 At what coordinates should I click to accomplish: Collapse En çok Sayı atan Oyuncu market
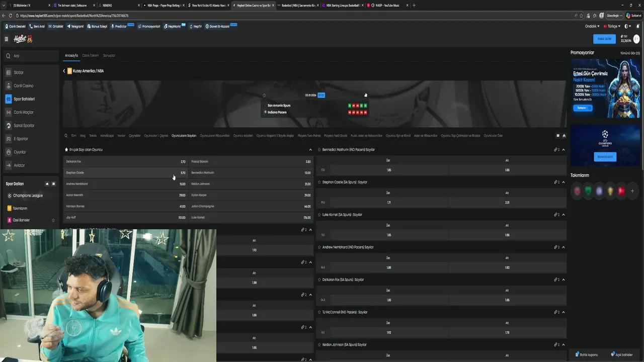[310, 150]
